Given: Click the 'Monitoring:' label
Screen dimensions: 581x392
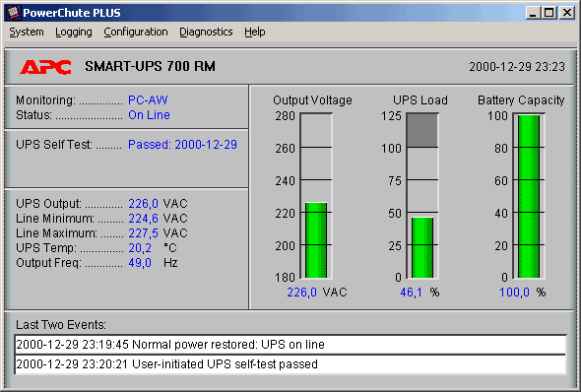Looking at the screenshot, I should (x=45, y=100).
